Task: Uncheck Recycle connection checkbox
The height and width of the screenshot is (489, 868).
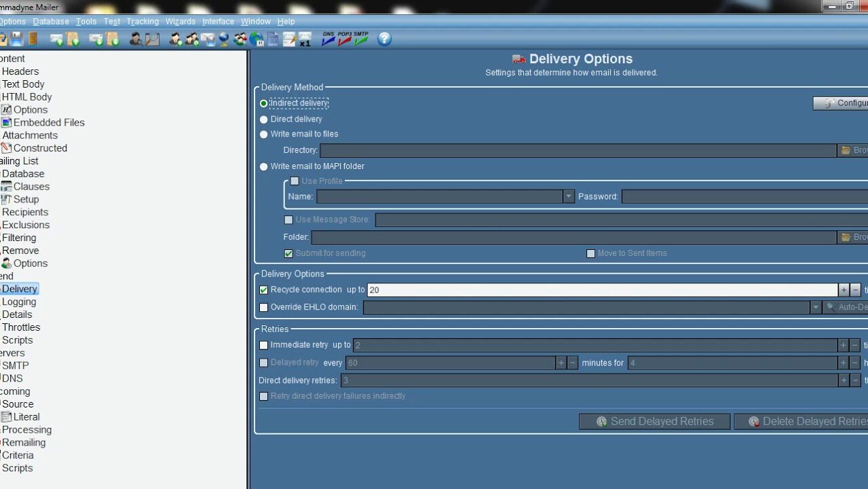Action: [264, 290]
